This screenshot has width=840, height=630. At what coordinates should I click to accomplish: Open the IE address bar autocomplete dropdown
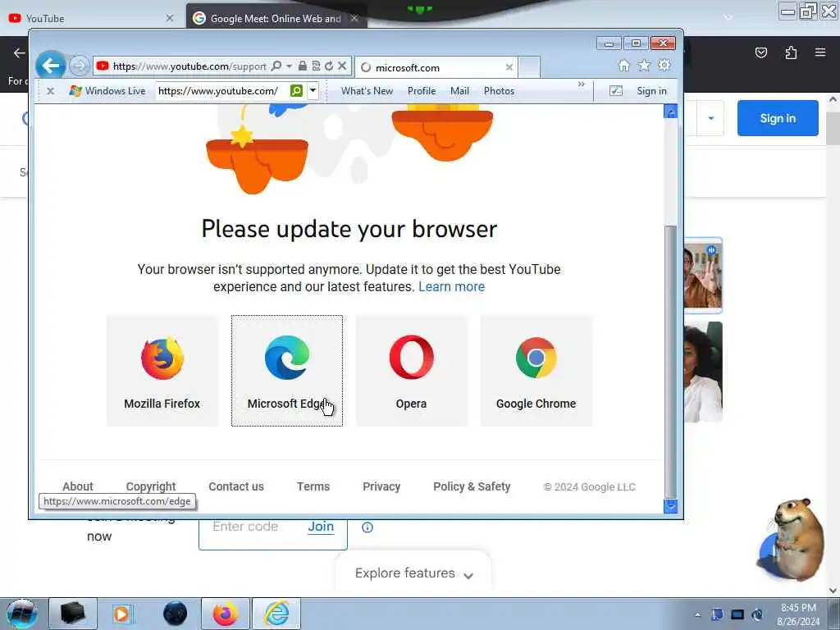pyautogui.click(x=290, y=66)
